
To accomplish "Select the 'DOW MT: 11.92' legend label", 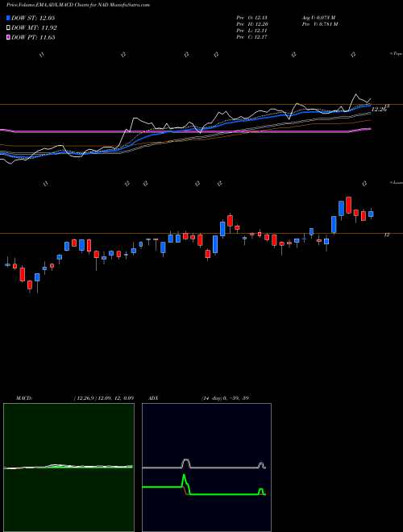I will [x=34, y=28].
